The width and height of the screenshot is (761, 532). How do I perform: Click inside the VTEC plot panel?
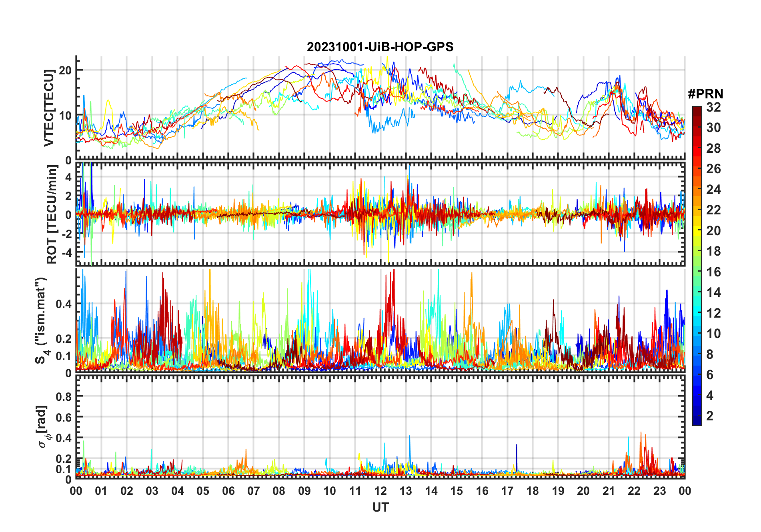(x=380, y=108)
